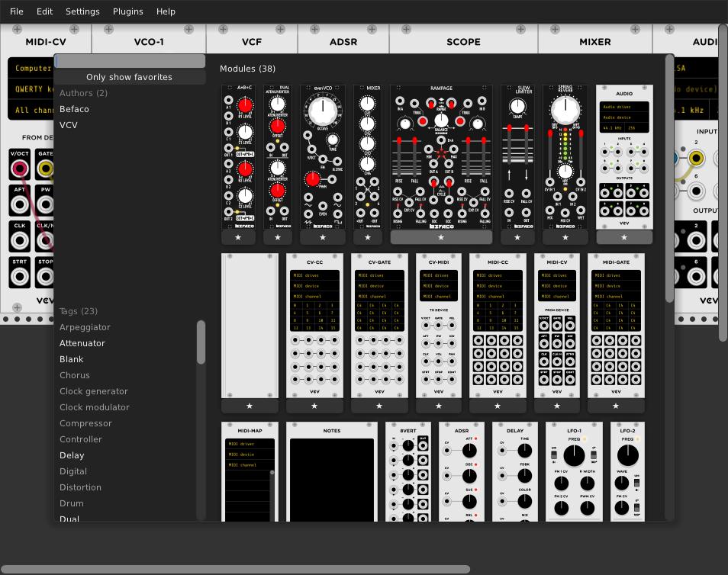Screen dimensions: 728x575
Task: Click the V/OCT output port on MIDI-CV
Action: click(20, 169)
